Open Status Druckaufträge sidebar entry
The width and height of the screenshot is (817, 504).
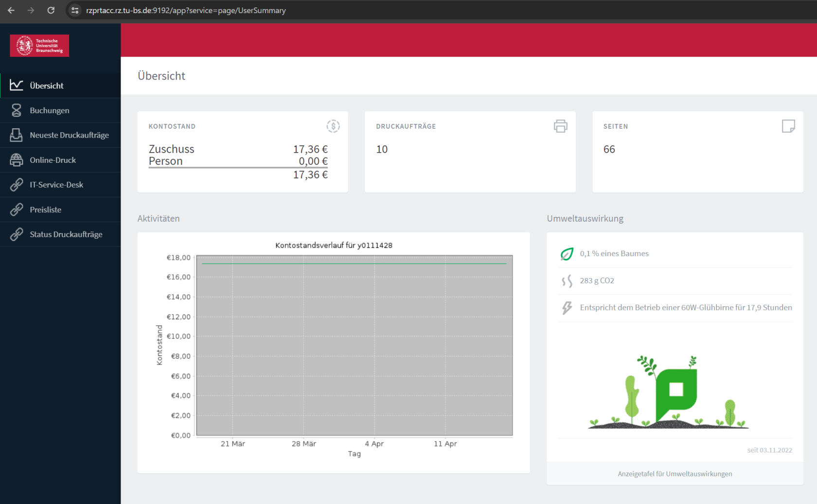click(60, 234)
